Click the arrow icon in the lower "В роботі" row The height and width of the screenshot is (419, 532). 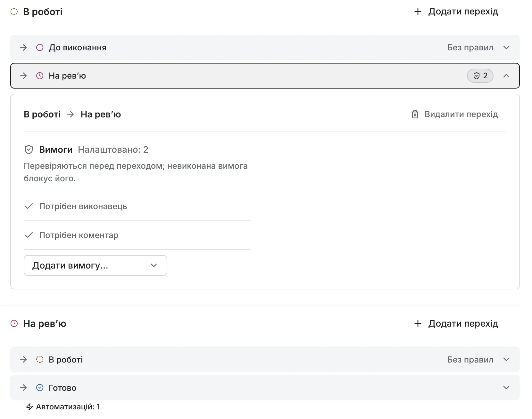[23, 359]
